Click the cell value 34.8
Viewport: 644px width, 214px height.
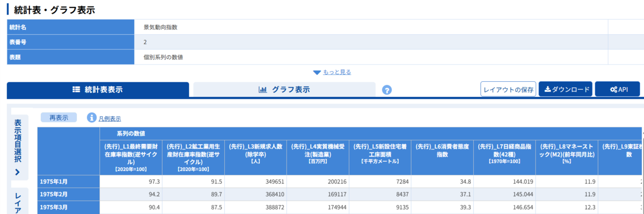coord(465,182)
